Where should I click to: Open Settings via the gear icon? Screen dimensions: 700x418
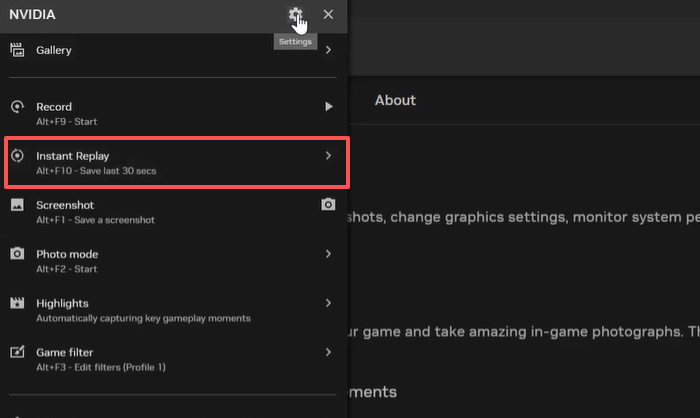coord(295,15)
